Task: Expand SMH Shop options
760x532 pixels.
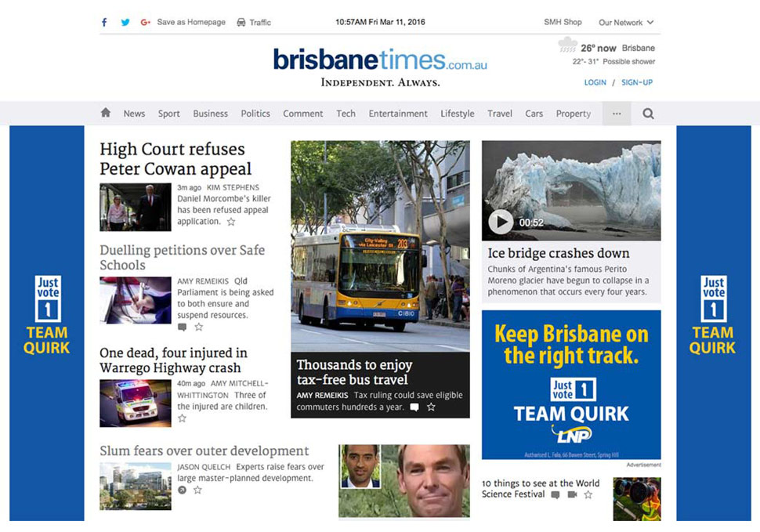Action: point(563,22)
